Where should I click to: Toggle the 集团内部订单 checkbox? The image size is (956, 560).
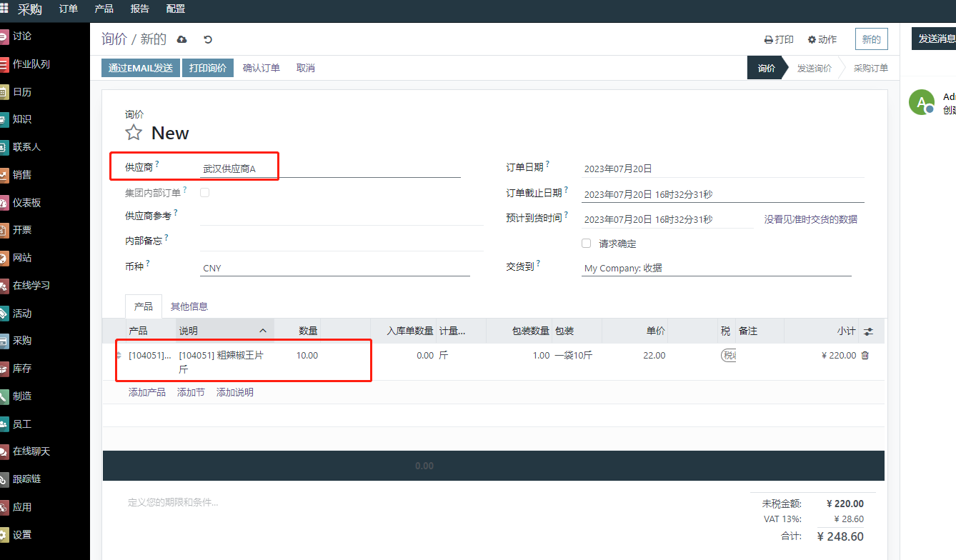pyautogui.click(x=205, y=192)
